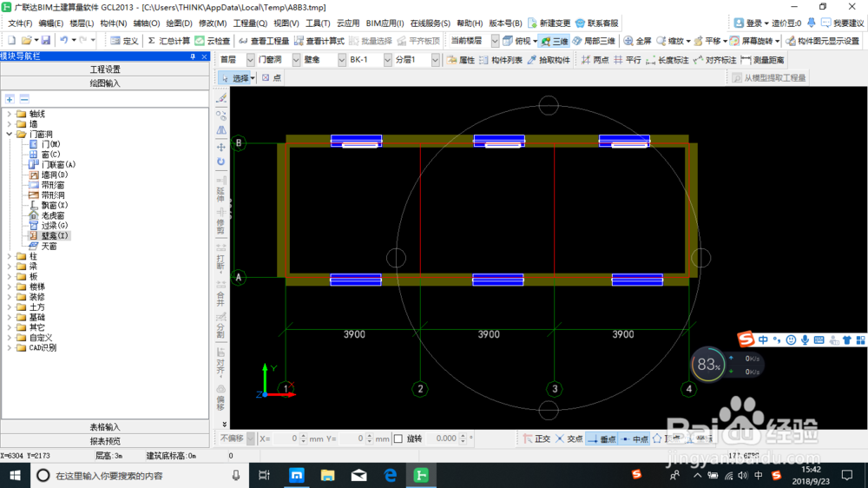Toggle 中点 midpoint snap
This screenshot has width=868, height=488.
635,439
